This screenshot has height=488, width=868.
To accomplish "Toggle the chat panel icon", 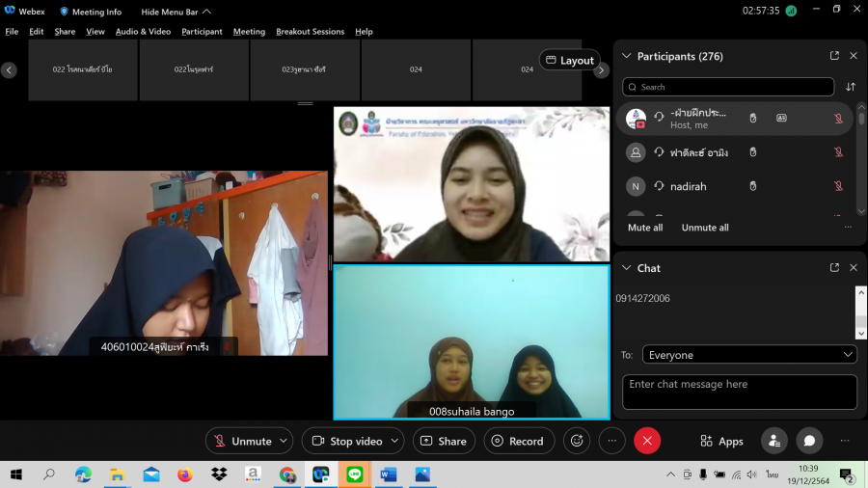I will 809,441.
